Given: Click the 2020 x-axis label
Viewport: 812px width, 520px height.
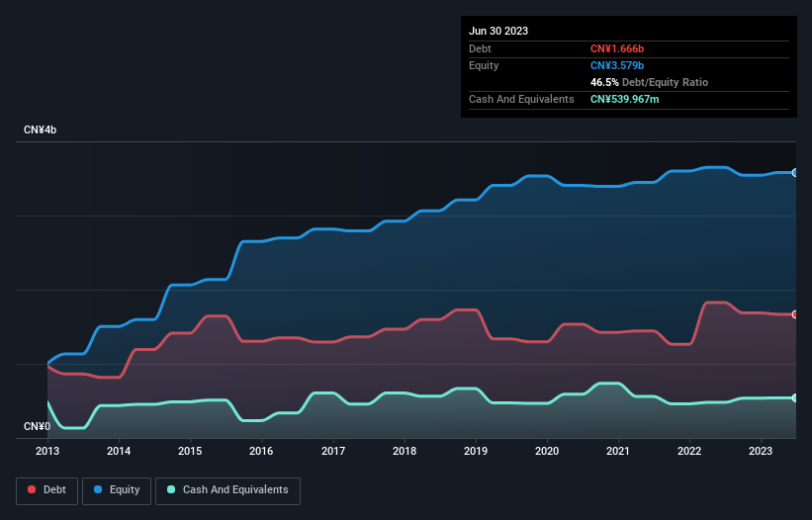Looking at the screenshot, I should (547, 451).
